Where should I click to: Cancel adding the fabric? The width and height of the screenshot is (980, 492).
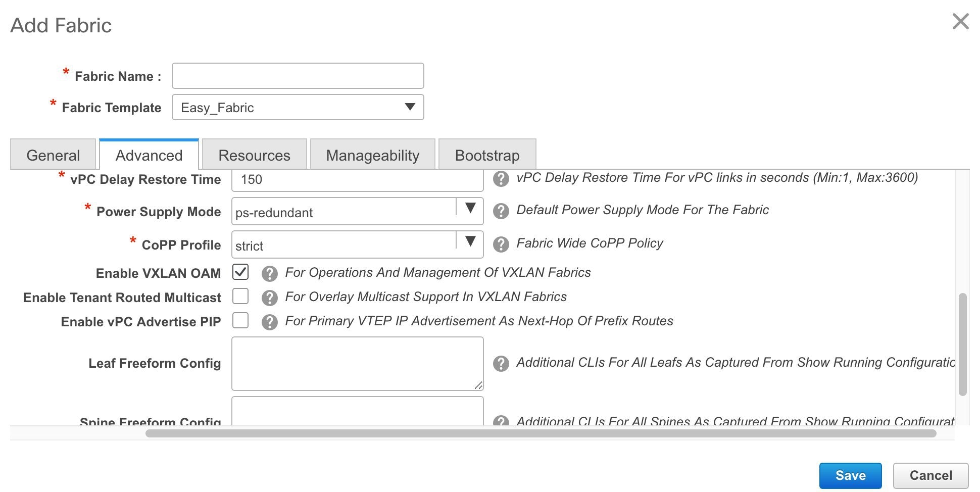(930, 475)
